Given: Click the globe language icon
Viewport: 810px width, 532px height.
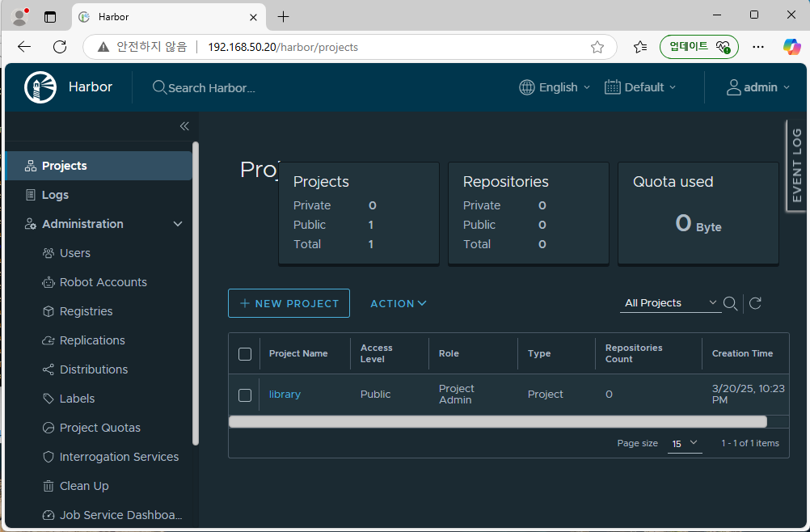Looking at the screenshot, I should coord(526,87).
